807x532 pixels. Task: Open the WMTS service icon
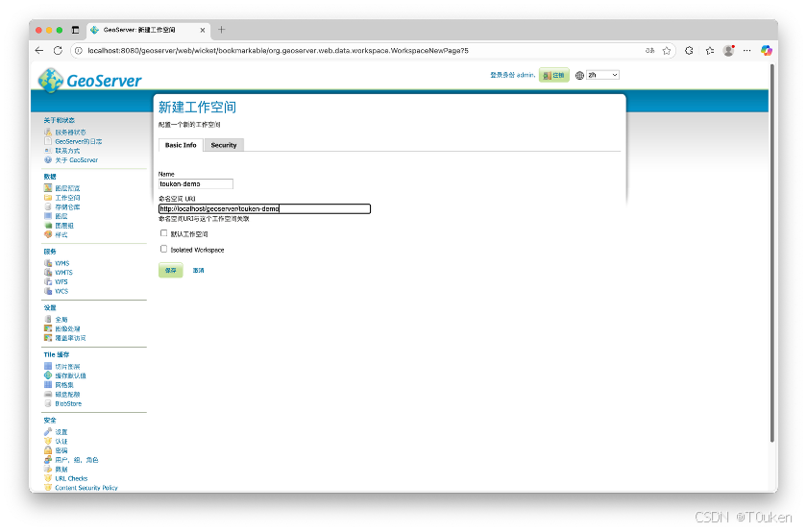tap(48, 272)
